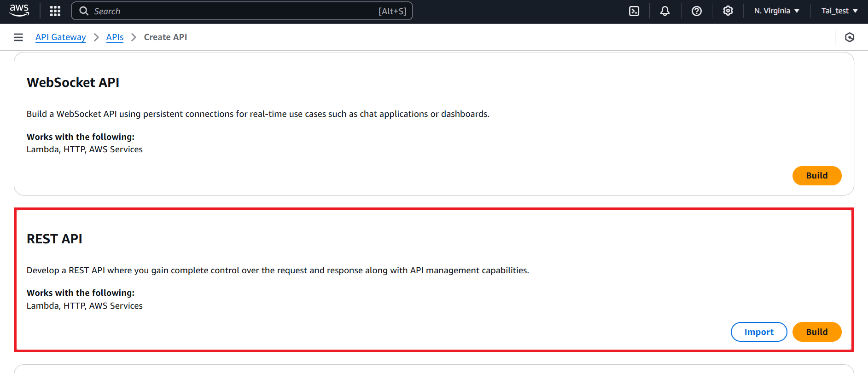Go to APIs breadcrumb link
Image resolution: width=868 pixels, height=374 pixels.
115,37
